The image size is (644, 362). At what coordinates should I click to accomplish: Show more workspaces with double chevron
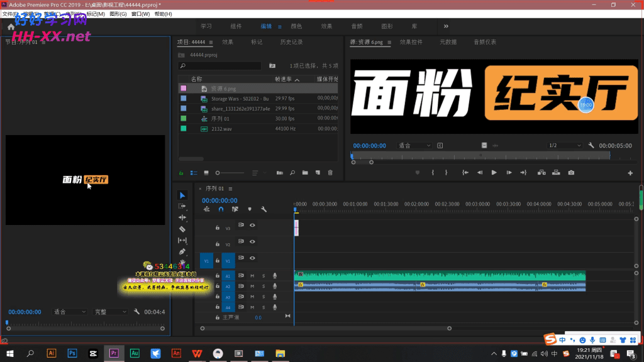click(446, 26)
